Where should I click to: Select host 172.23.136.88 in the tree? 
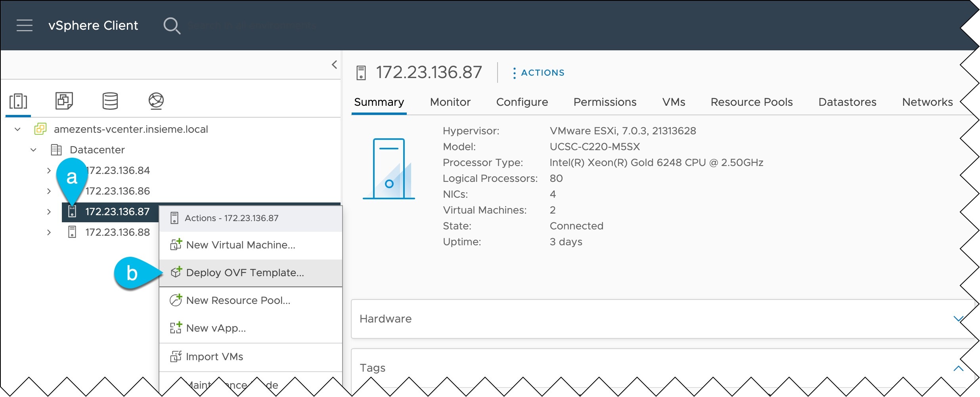[118, 232]
